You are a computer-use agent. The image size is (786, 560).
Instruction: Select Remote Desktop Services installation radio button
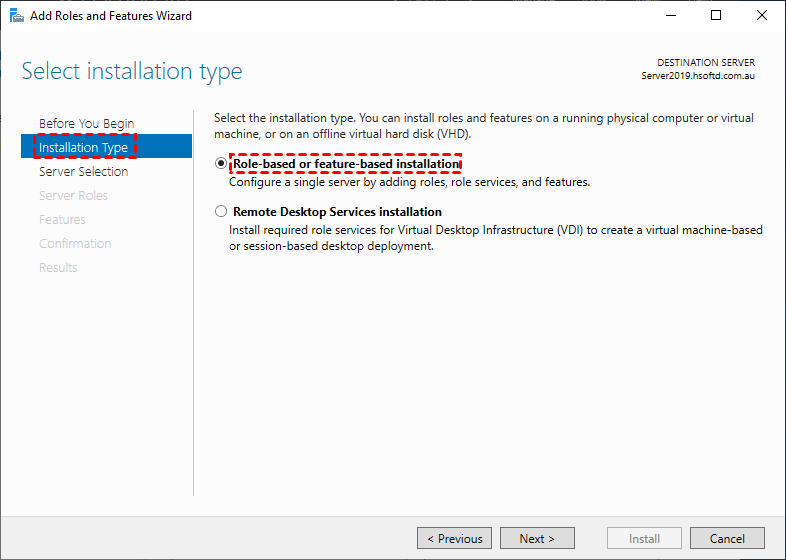[221, 212]
